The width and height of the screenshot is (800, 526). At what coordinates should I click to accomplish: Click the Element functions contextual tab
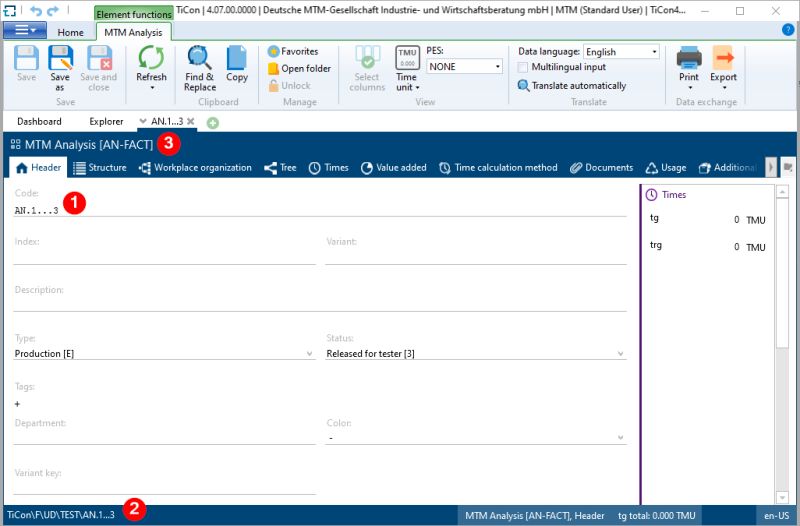134,14
